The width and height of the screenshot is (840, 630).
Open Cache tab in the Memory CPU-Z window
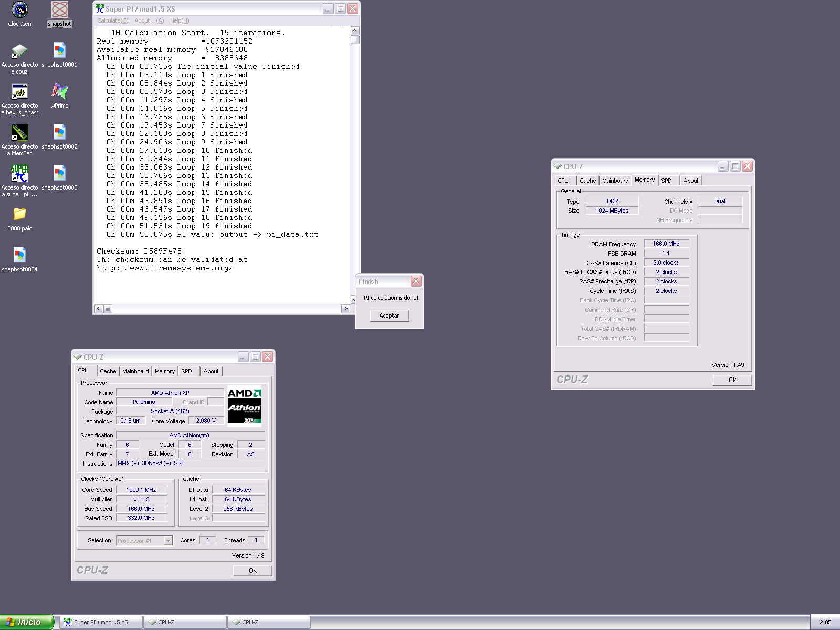point(588,181)
